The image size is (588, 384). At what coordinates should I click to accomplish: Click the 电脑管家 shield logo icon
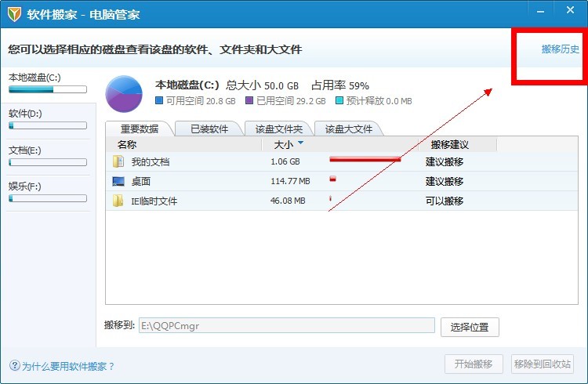pos(14,14)
